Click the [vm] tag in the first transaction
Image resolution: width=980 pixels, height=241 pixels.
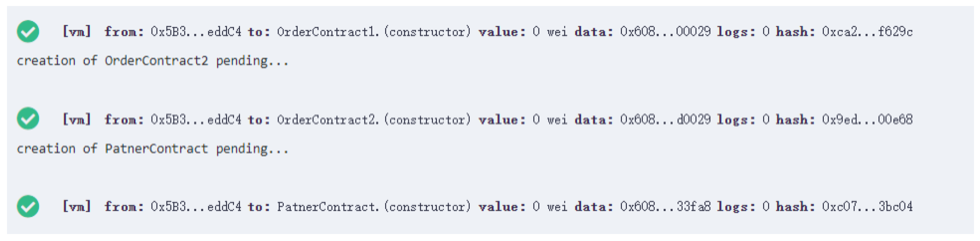(x=76, y=32)
